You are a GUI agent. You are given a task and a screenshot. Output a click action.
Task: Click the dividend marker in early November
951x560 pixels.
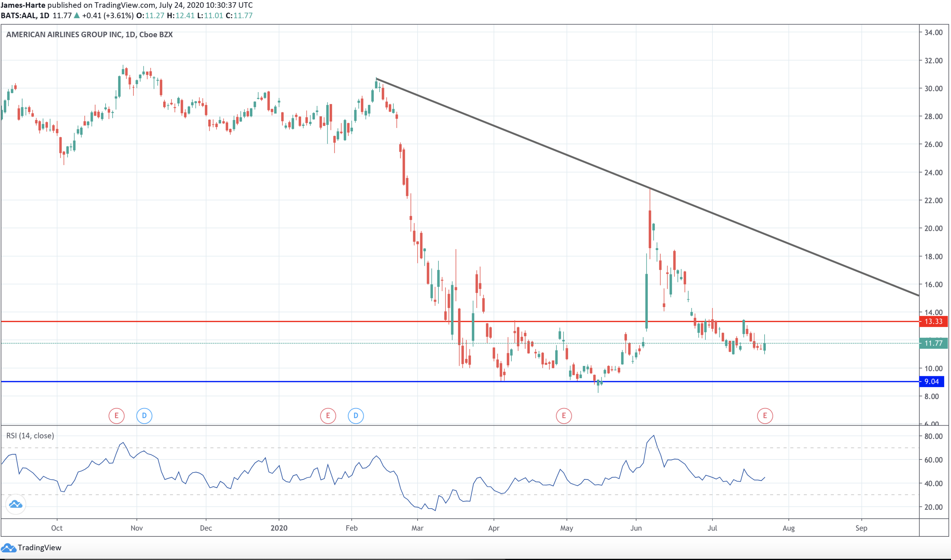(x=144, y=416)
